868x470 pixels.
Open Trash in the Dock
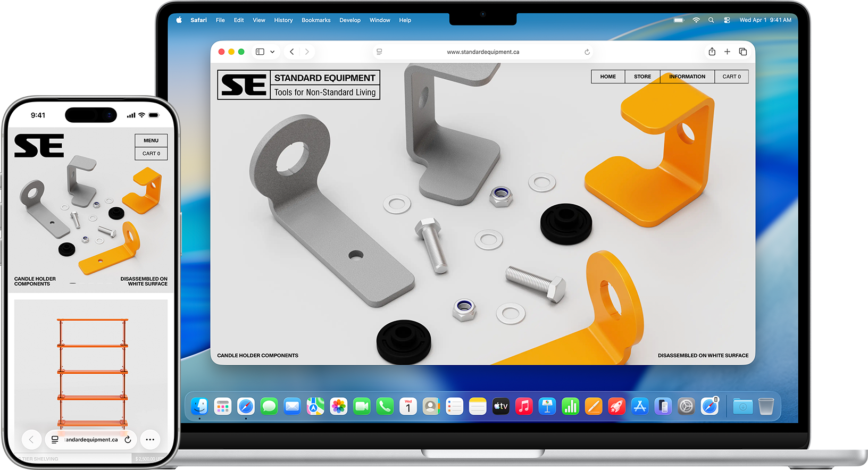766,407
